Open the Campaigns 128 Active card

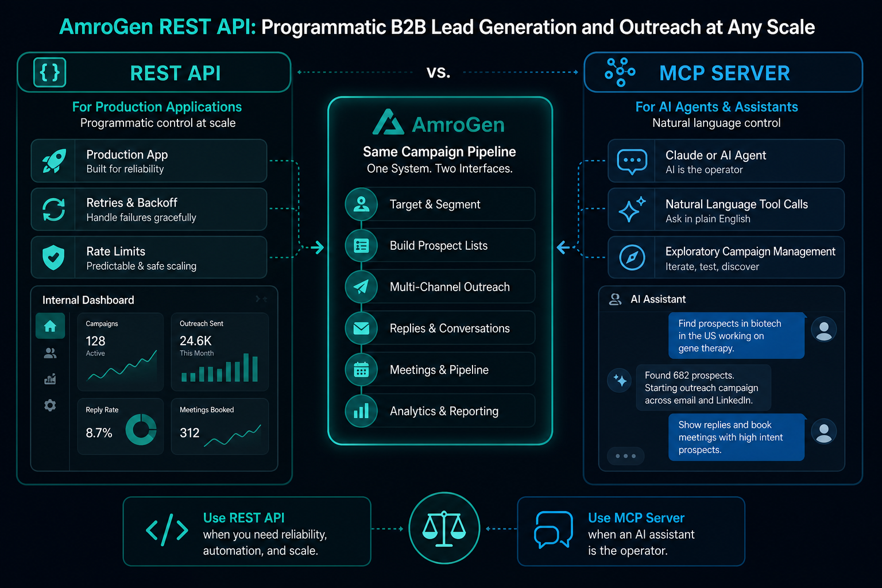[x=121, y=351]
